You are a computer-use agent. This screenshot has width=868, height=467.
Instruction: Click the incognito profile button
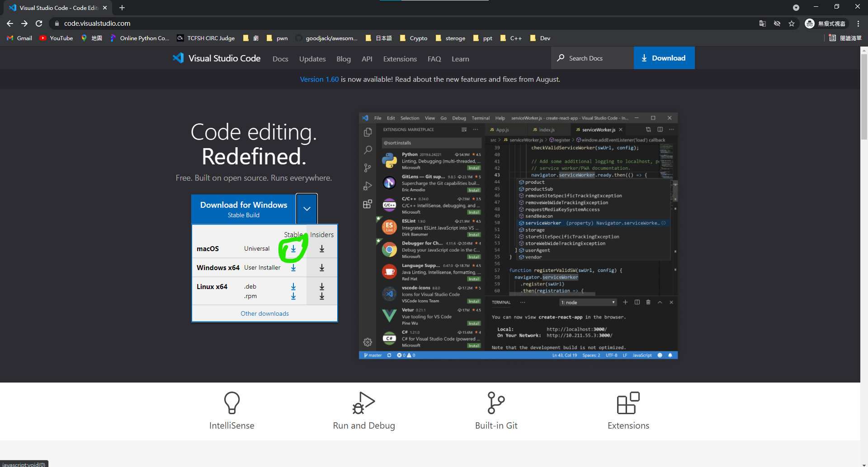[x=826, y=23]
